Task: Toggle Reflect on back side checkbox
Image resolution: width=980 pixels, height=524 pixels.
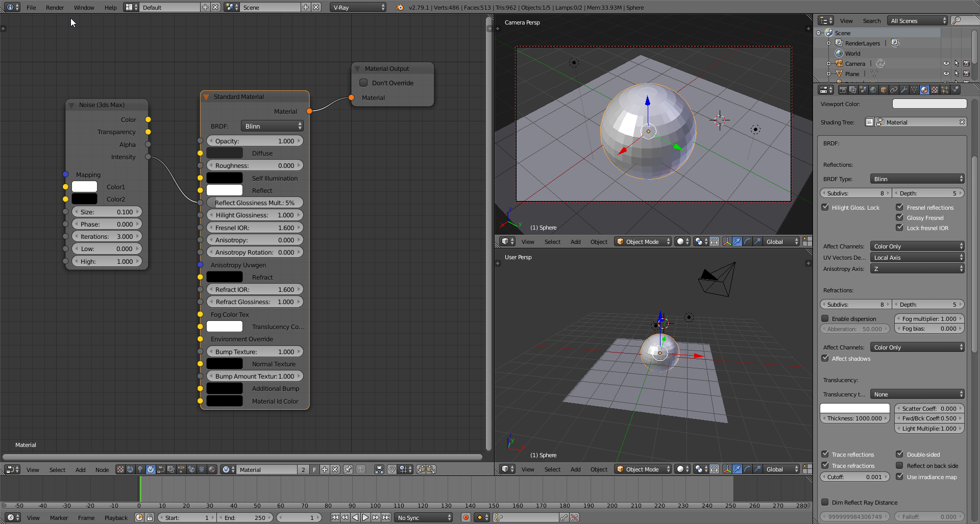Action: click(900, 465)
